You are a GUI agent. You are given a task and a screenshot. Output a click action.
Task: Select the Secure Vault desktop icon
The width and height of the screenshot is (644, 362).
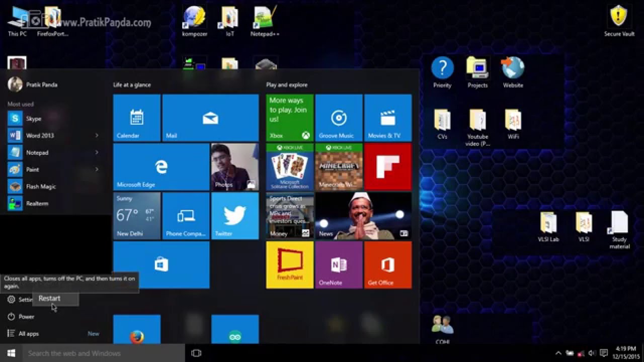pyautogui.click(x=619, y=21)
